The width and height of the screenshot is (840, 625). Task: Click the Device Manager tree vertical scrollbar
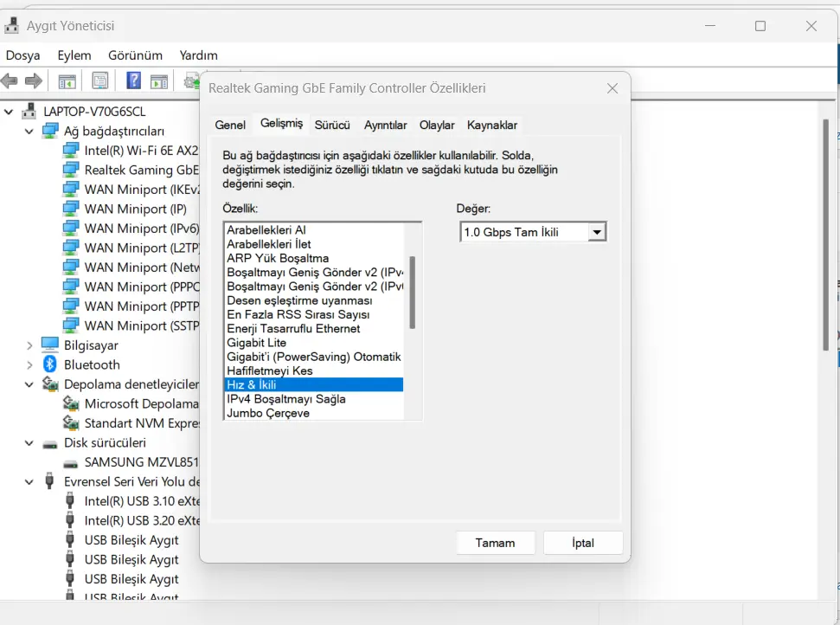click(825, 235)
